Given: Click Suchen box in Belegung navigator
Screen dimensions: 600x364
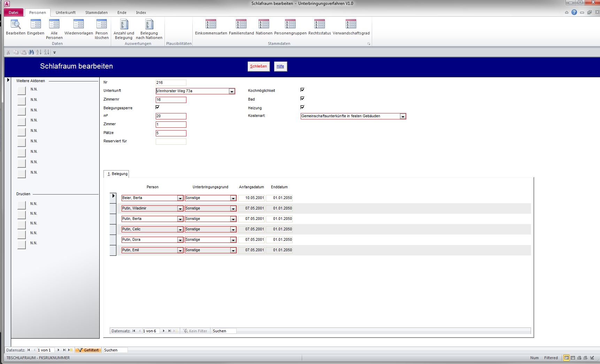Looking at the screenshot, I should point(224,331).
